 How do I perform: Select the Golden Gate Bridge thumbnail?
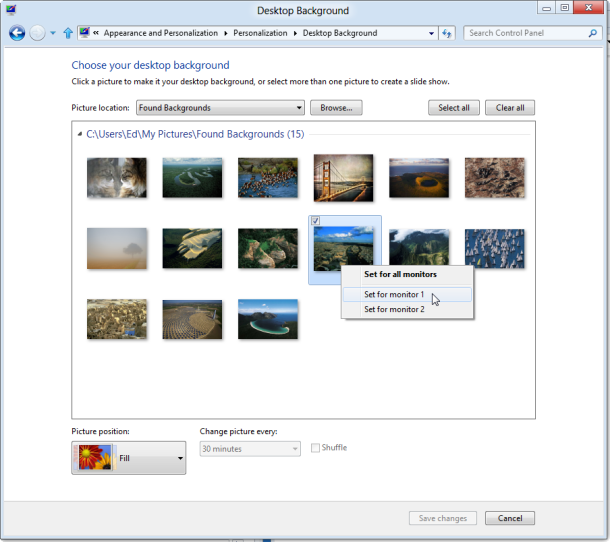[x=344, y=178]
